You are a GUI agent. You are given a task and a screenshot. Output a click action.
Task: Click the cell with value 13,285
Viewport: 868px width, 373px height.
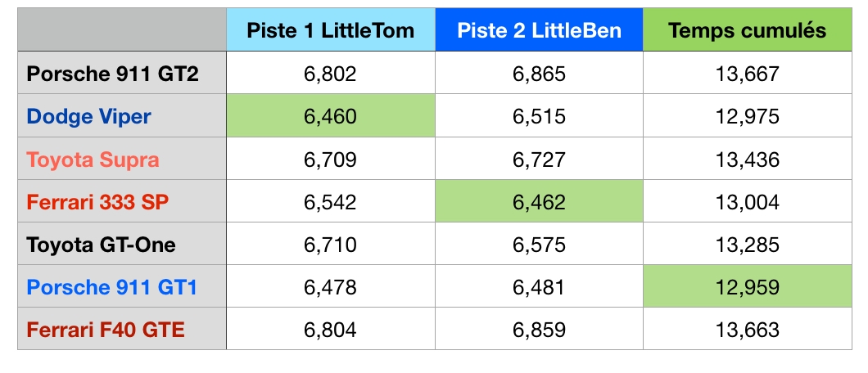747,244
